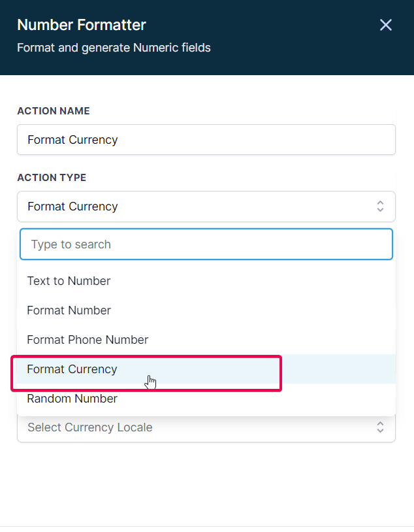Choose Random Number action type
The image size is (414, 532).
click(x=206, y=398)
